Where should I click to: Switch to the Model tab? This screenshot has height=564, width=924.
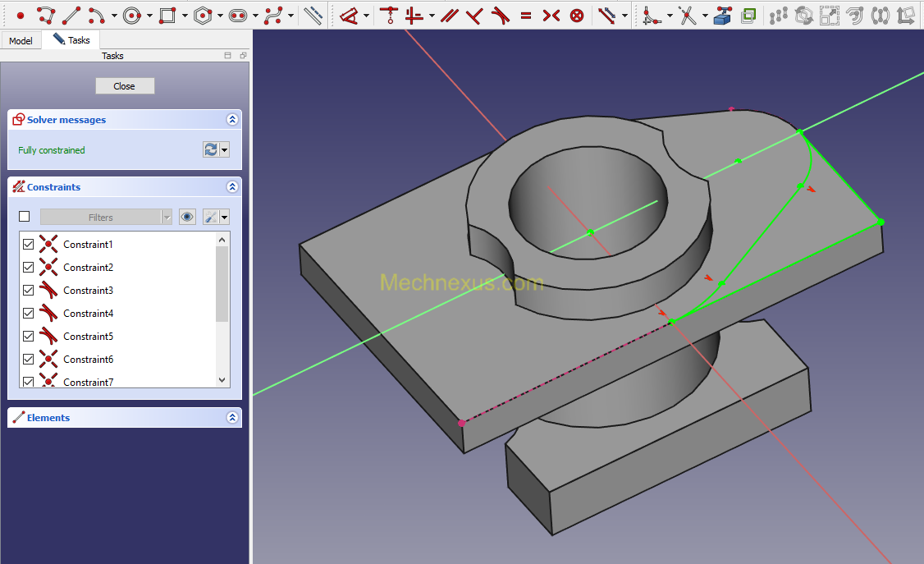21,41
